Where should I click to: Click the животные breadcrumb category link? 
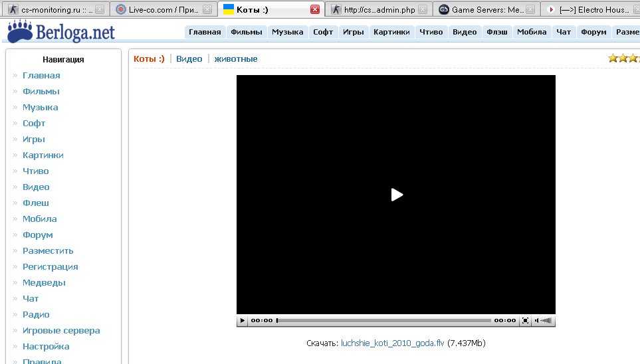point(235,59)
